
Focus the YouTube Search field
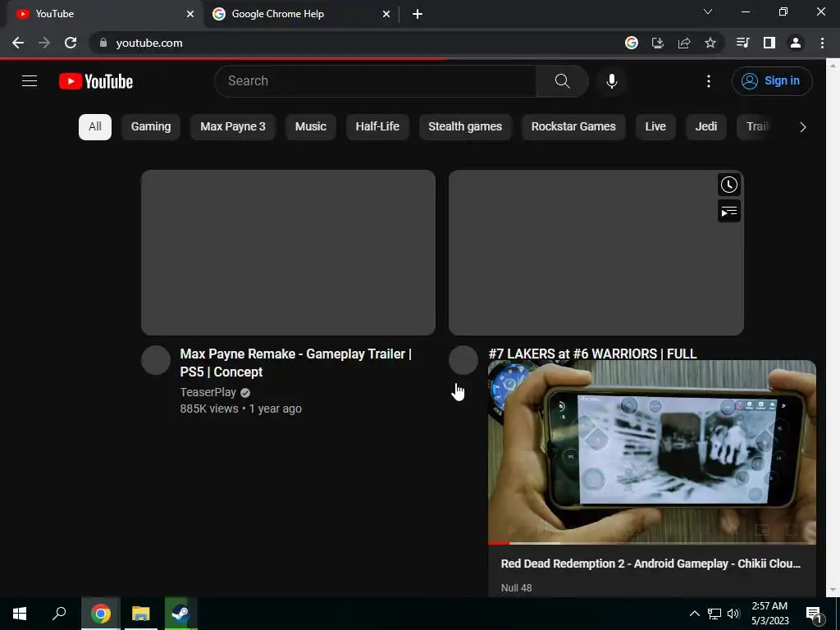pyautogui.click(x=376, y=81)
